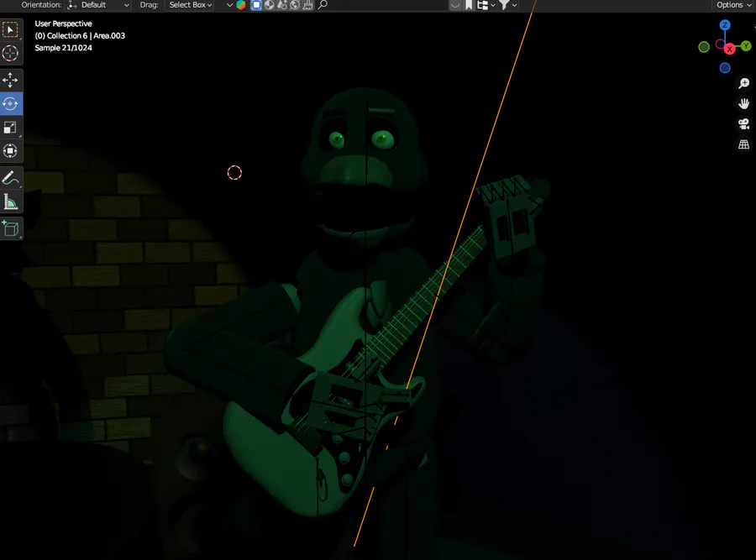Click the blue Z axis on gizmo
Screen dimensions: 756x560
725,25
